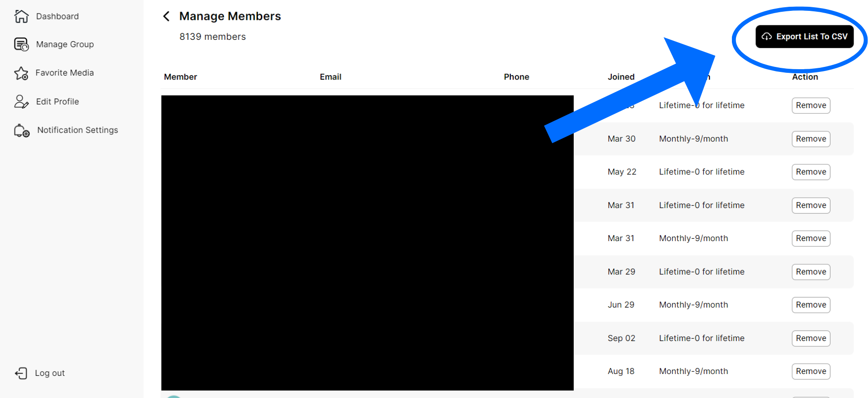
Task: Remove the member who joined Aug 18
Action: pos(811,371)
